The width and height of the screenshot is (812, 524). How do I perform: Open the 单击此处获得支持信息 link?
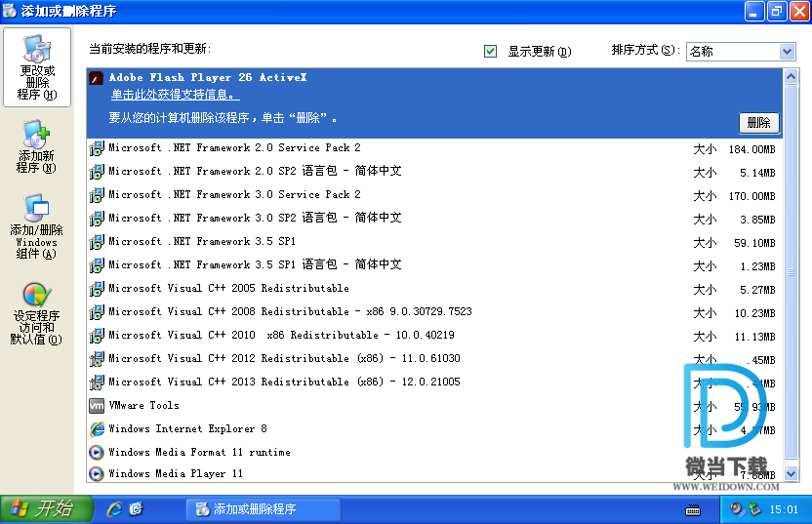[175, 95]
